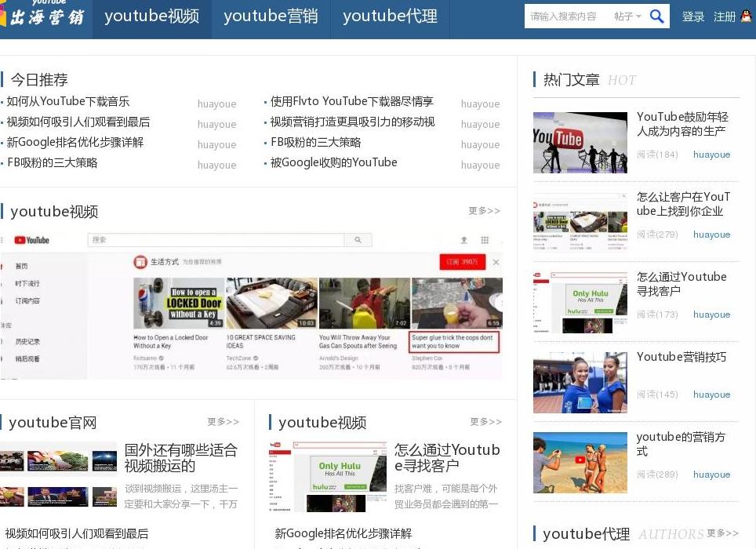The width and height of the screenshot is (756, 549).
Task: Click the large YouTube homepage banner image
Action: (251, 304)
